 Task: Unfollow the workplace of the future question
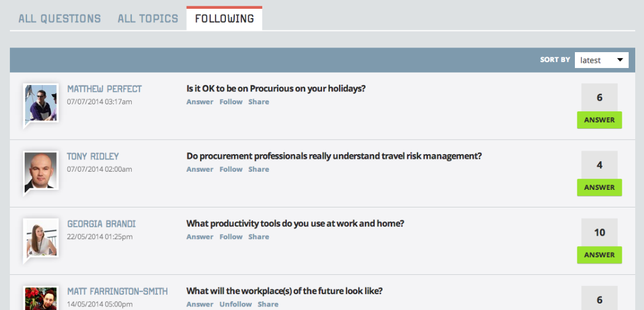tap(235, 304)
